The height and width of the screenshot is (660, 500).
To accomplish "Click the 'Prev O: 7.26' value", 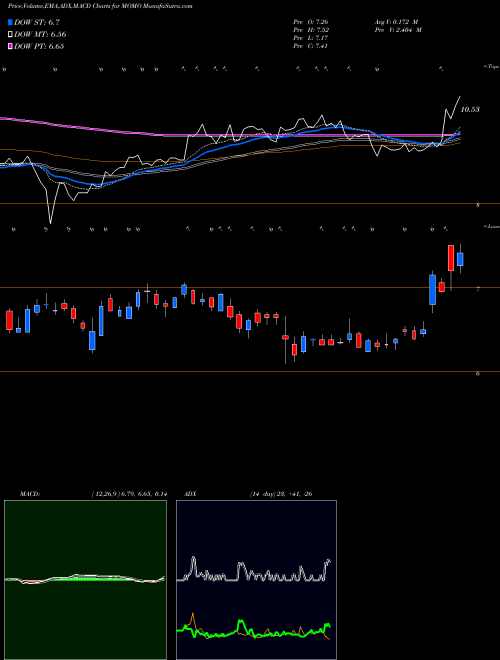I will [x=311, y=21].
